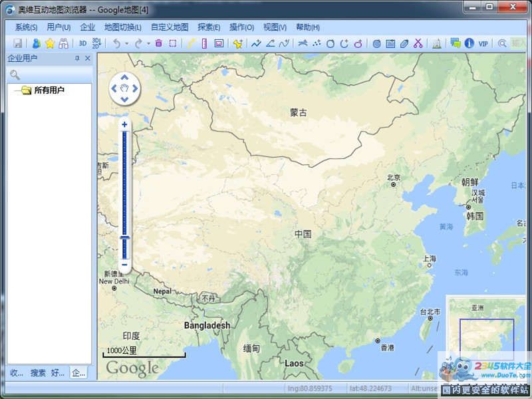The height and width of the screenshot is (399, 532).
Task: Click the map zoom in plus button
Action: [x=124, y=124]
